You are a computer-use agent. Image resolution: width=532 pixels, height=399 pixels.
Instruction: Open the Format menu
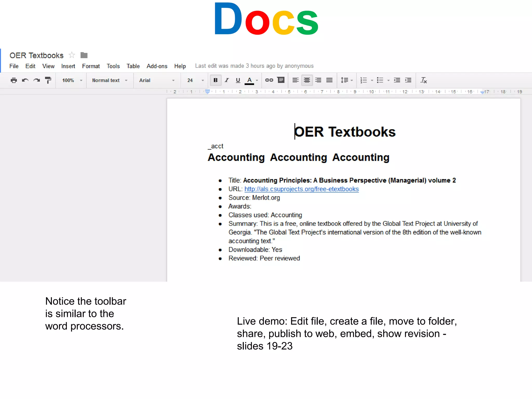tap(91, 66)
